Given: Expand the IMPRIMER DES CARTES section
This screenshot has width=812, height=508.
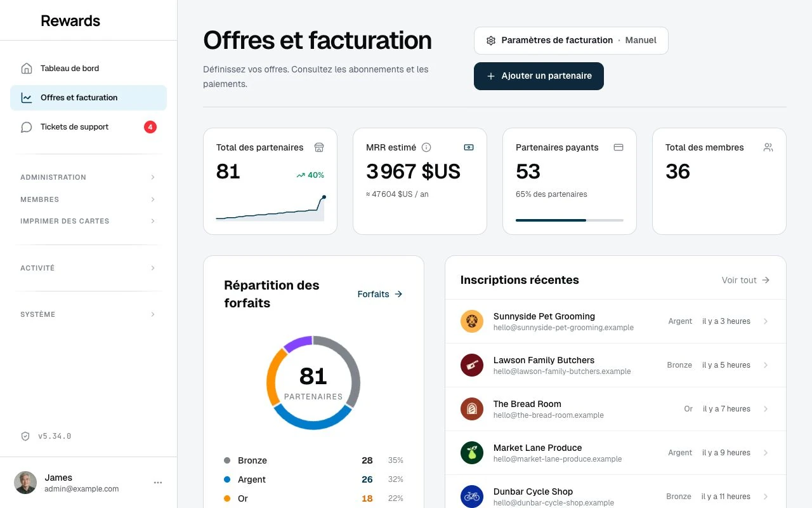Looking at the screenshot, I should click(88, 221).
